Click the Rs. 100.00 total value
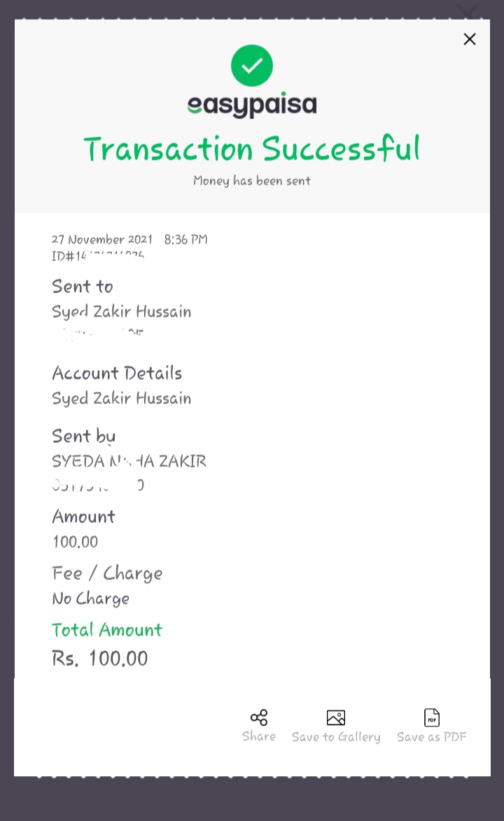Viewport: 504px width, 821px height. (100, 659)
